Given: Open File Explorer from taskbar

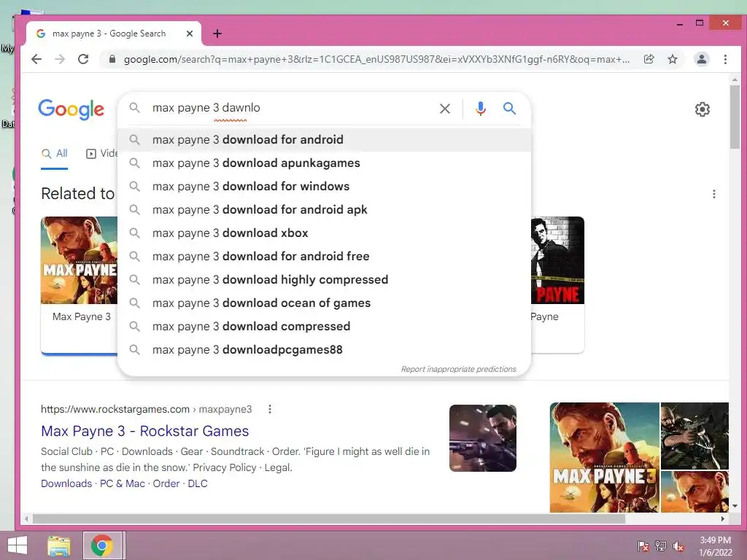Looking at the screenshot, I should pos(59,545).
